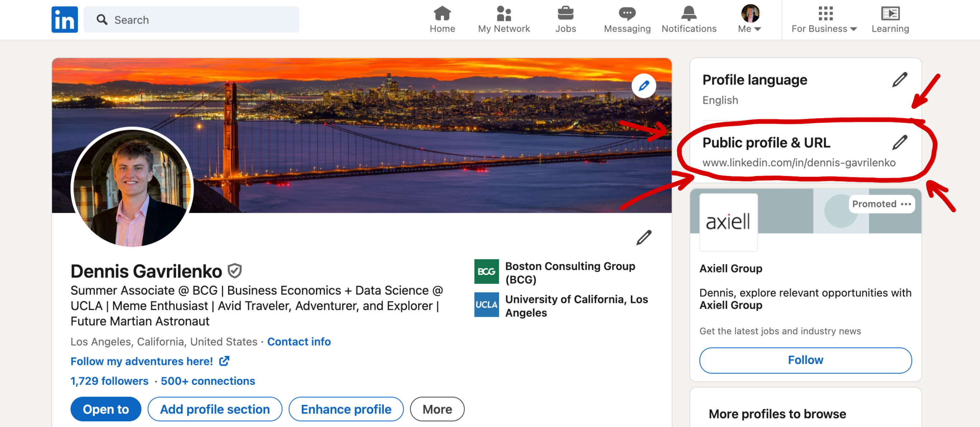Edit Profile language with pencil icon
The height and width of the screenshot is (427, 980).
[900, 80]
